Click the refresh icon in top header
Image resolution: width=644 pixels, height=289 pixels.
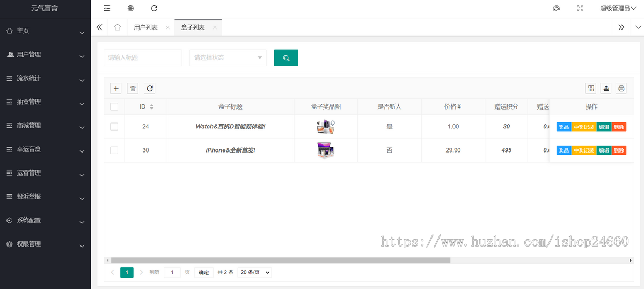155,9
